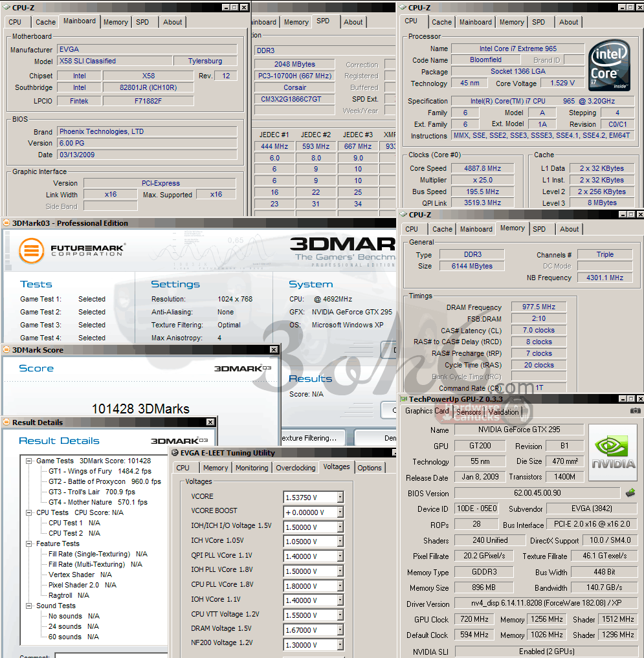Open the QPI PLL VCore dropdown

[340, 556]
